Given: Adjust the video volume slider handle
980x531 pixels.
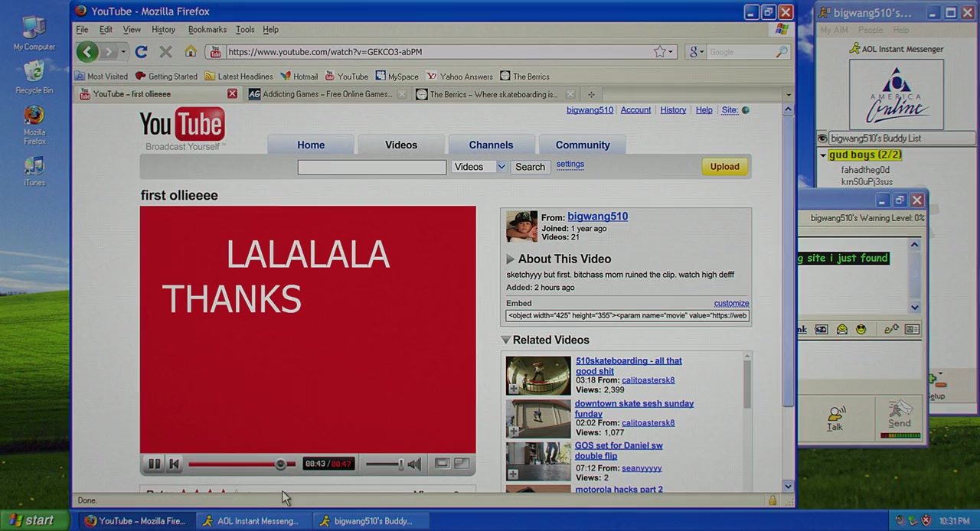Looking at the screenshot, I should click(x=400, y=464).
